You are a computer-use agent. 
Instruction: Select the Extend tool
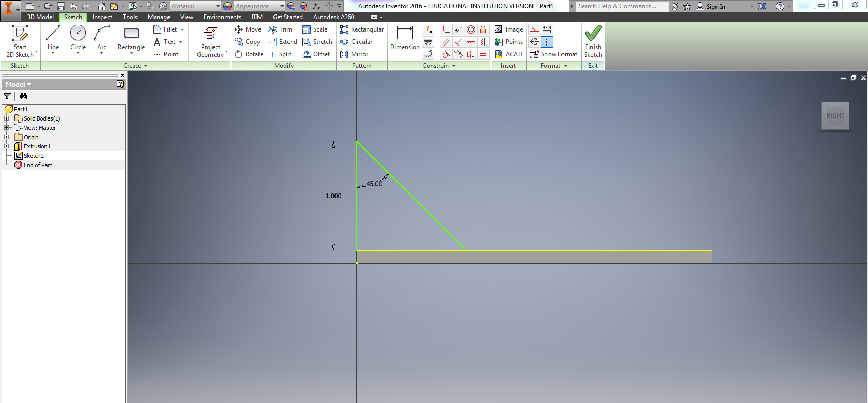click(x=283, y=42)
